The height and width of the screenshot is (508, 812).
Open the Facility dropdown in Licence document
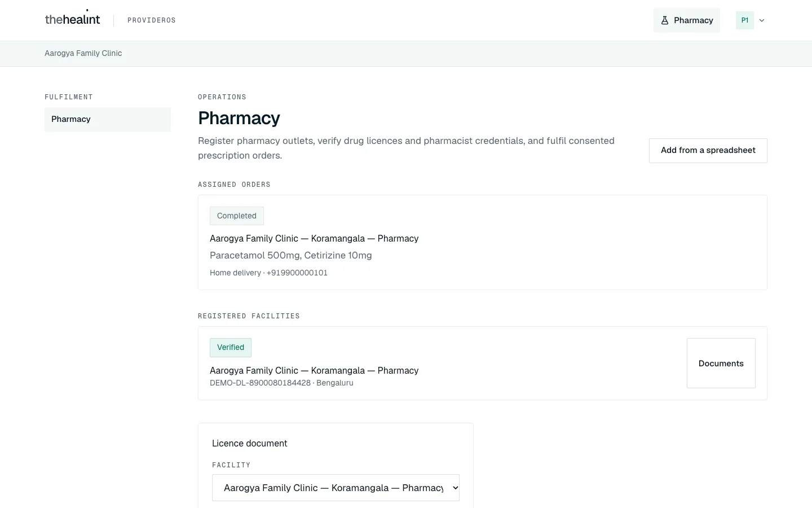[336, 488]
